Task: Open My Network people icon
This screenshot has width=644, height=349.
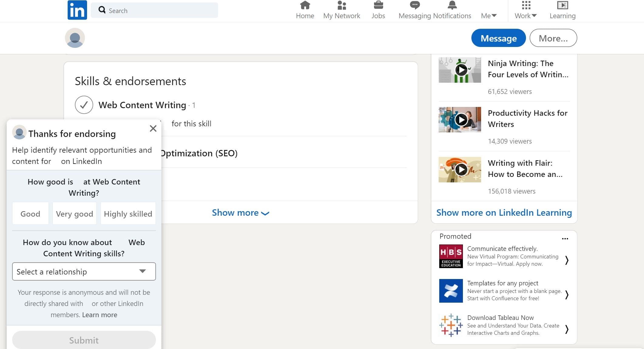Action: click(x=342, y=5)
